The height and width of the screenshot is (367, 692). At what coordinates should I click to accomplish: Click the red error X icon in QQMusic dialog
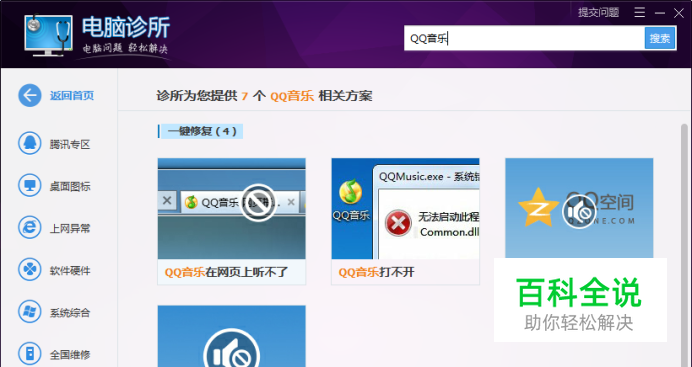398,223
